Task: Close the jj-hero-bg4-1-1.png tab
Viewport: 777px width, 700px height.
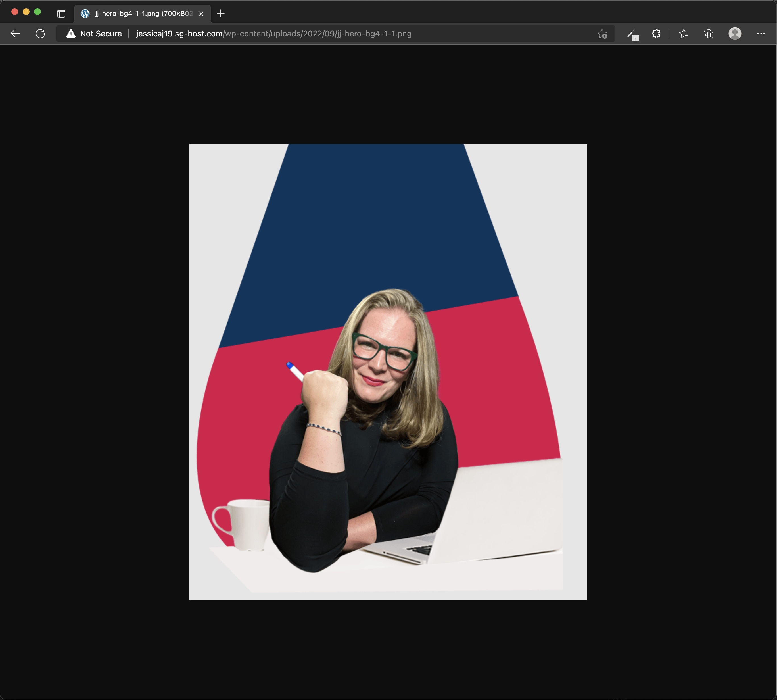Action: 201,14
